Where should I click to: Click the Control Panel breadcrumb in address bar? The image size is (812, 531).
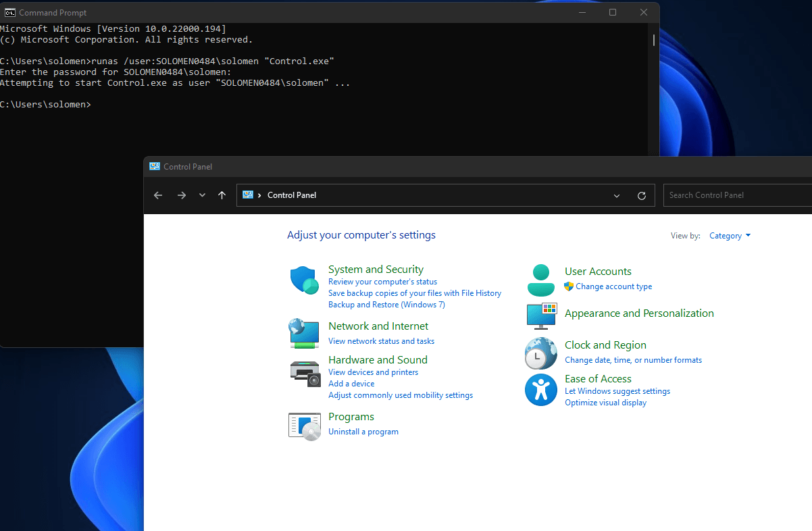point(292,195)
